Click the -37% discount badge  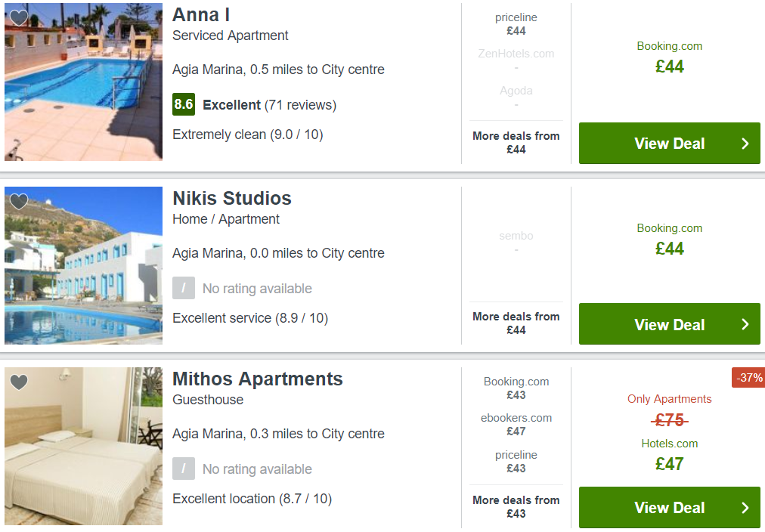coord(748,377)
